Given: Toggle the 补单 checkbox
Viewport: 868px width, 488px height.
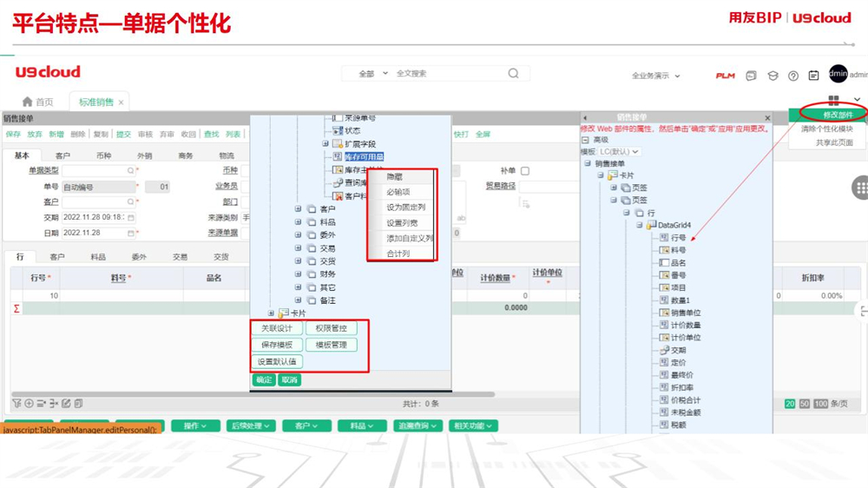Looking at the screenshot, I should pos(525,170).
